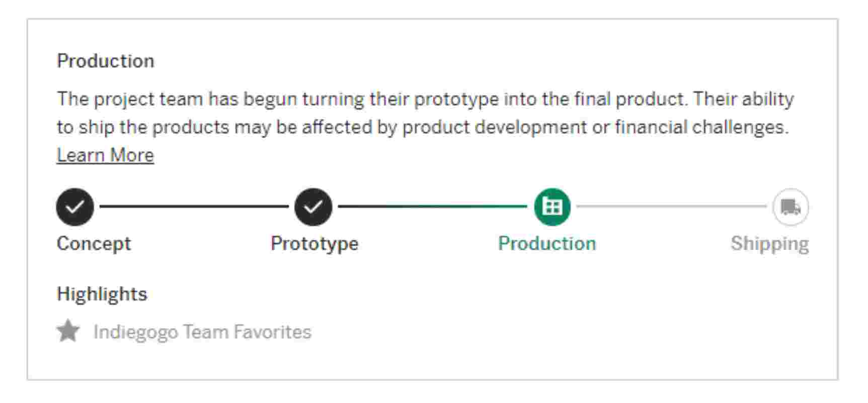Open the Learn More link
Screen dimensions: 868x403
point(105,155)
